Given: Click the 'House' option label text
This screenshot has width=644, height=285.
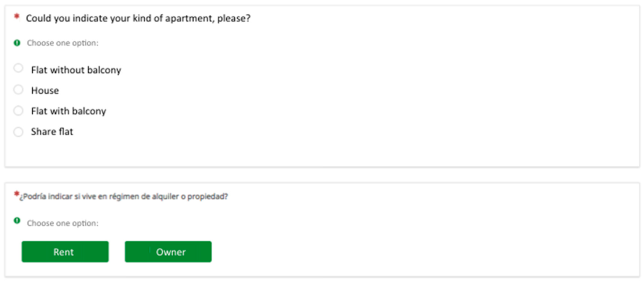Looking at the screenshot, I should pos(45,91).
